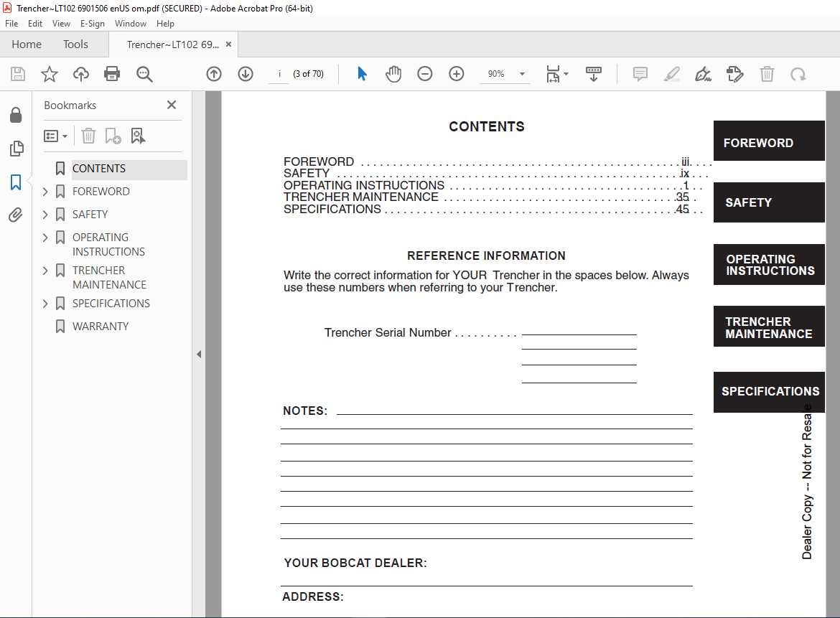The height and width of the screenshot is (618, 840).
Task: Click the 90% zoom value field
Action: pos(496,74)
